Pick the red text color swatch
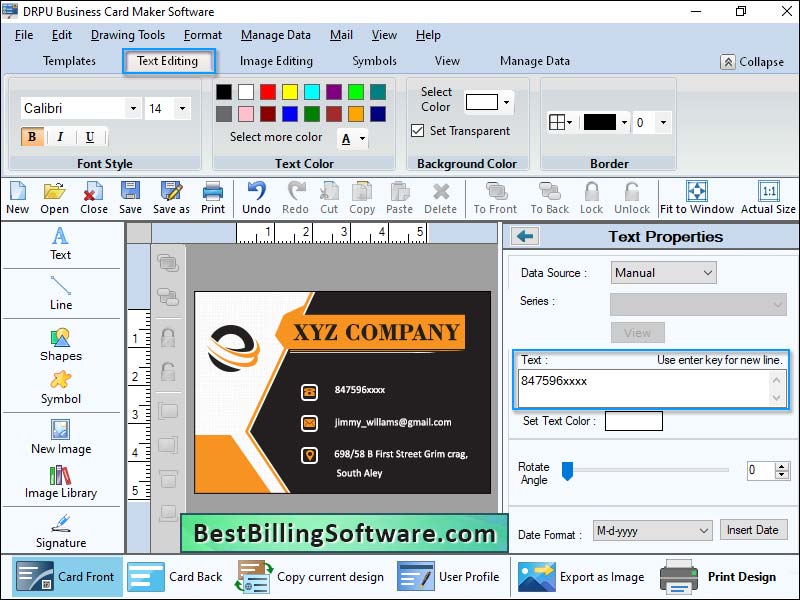 pyautogui.click(x=268, y=92)
